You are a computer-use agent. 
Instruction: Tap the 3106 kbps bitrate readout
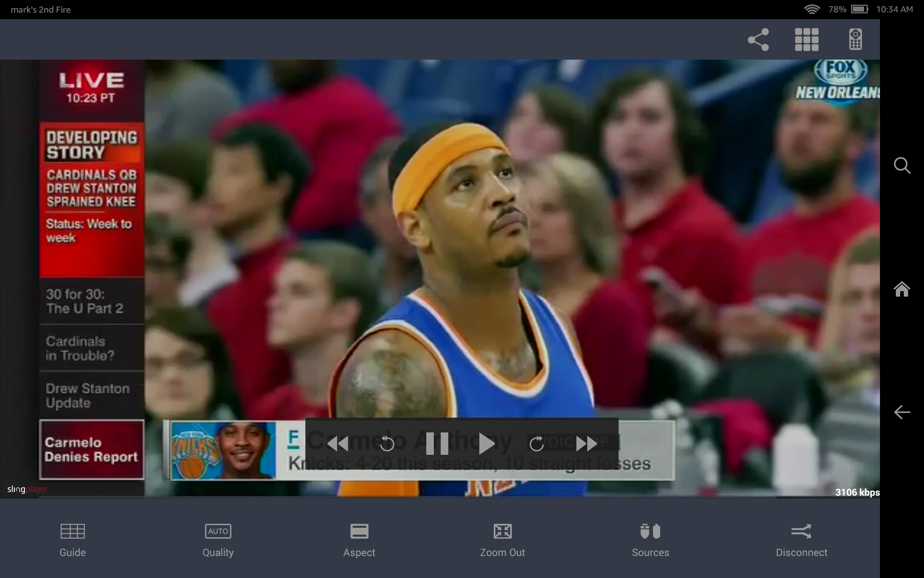coord(857,492)
